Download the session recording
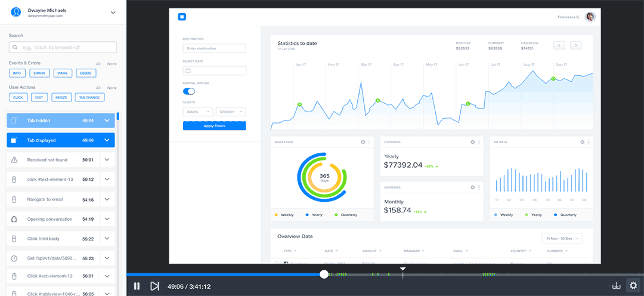The image size is (644, 296). [617, 286]
